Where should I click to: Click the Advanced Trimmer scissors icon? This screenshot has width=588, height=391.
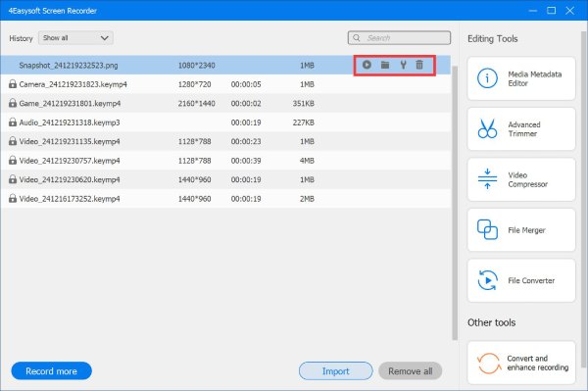(487, 128)
